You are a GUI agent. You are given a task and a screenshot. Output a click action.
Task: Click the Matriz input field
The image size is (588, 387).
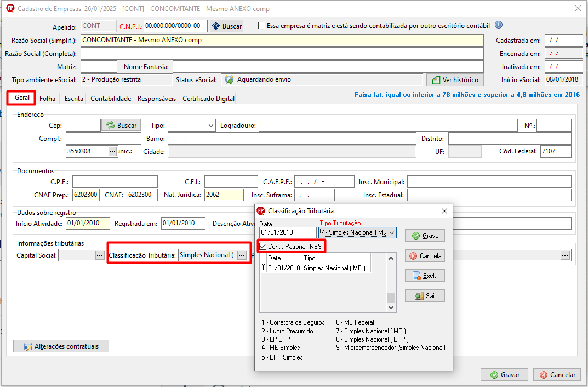[x=99, y=67]
